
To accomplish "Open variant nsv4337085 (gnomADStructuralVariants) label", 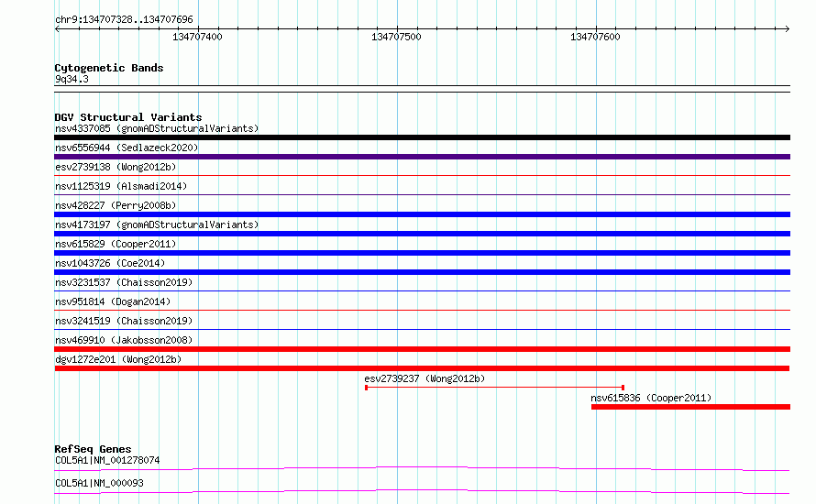I will (157, 128).
